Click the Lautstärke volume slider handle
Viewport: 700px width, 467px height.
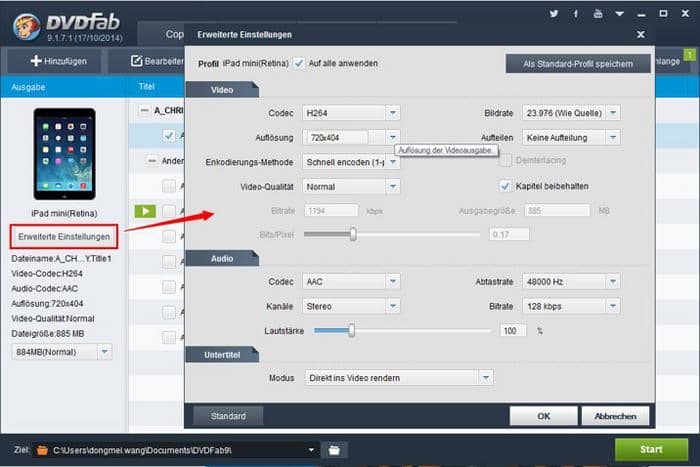tap(352, 330)
